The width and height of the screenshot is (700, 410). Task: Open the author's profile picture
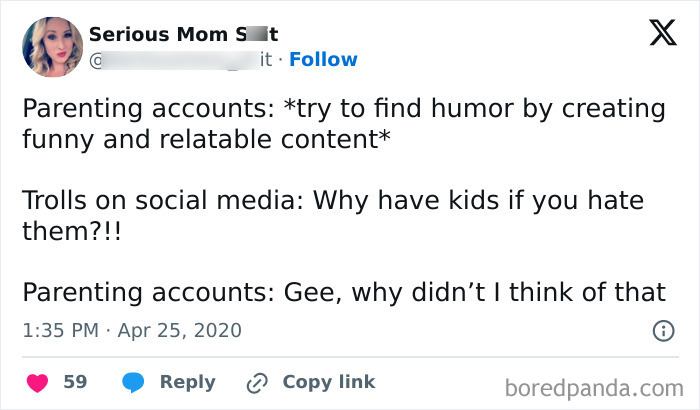[52, 46]
